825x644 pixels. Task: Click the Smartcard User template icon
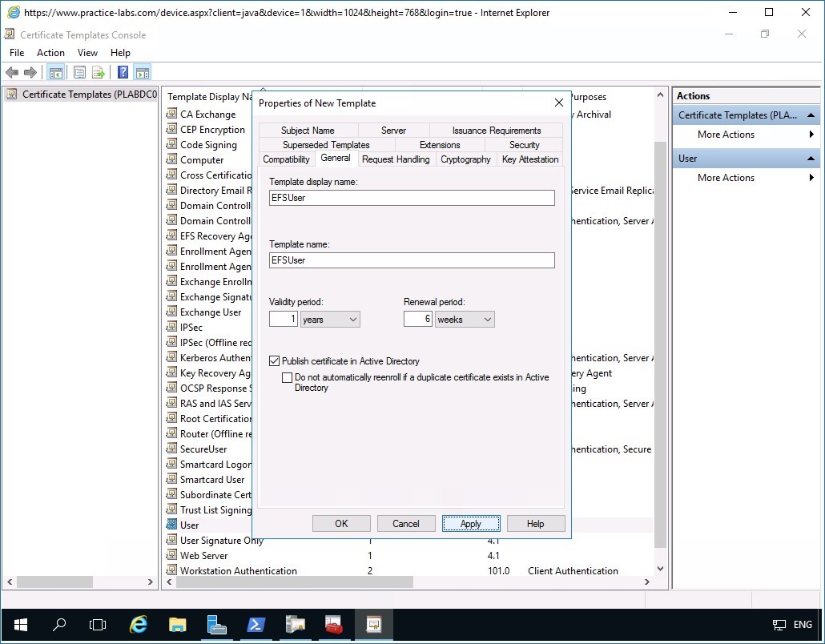[x=171, y=479]
